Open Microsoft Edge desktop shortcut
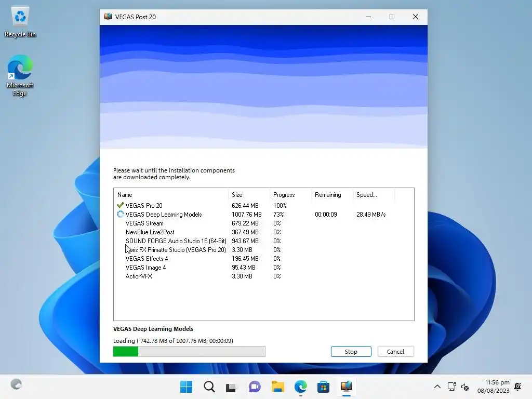 (x=20, y=76)
